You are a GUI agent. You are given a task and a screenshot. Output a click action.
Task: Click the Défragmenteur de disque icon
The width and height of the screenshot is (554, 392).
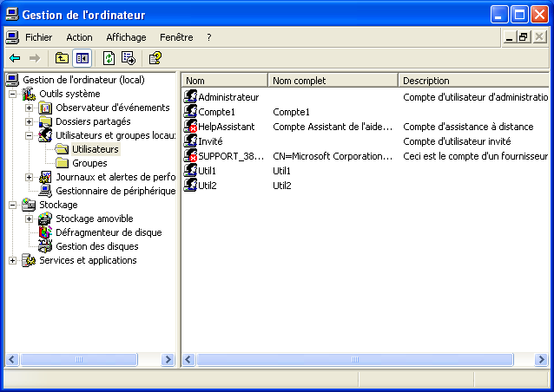45,232
